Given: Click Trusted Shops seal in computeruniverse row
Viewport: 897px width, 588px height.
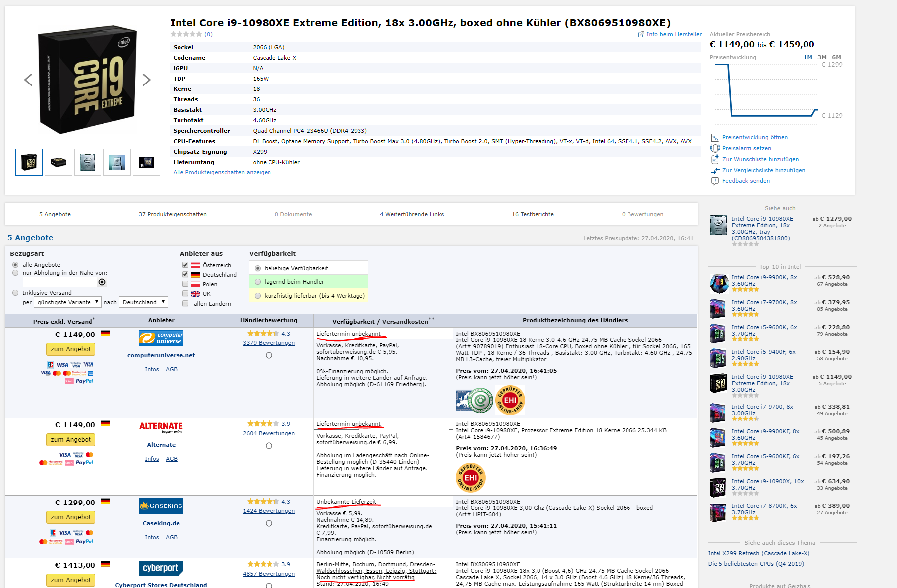Looking at the screenshot, I should 474,401.
